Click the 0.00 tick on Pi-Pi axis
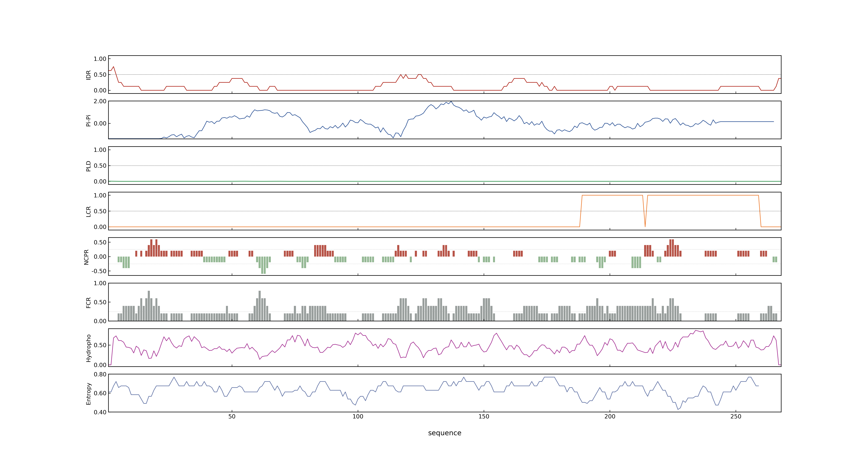This screenshot has width=868, height=463. pyautogui.click(x=100, y=124)
